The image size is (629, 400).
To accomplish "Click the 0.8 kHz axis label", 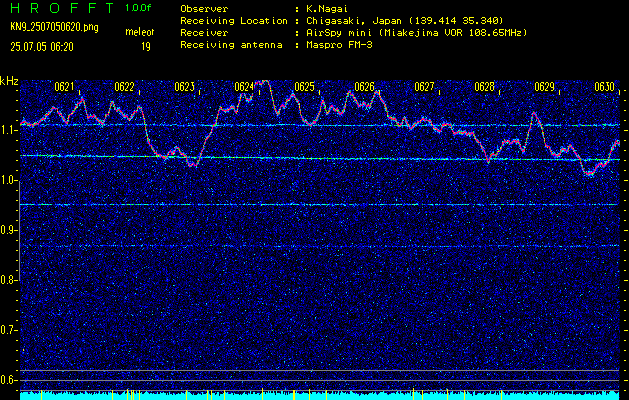I will 8,280.
